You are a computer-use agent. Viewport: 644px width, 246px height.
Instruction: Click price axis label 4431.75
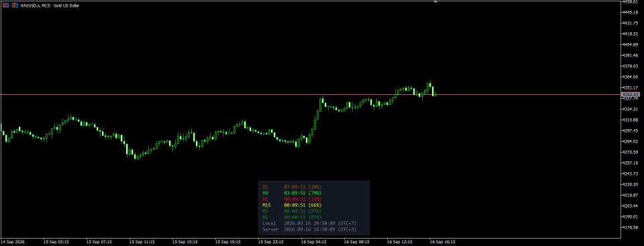coord(631,23)
